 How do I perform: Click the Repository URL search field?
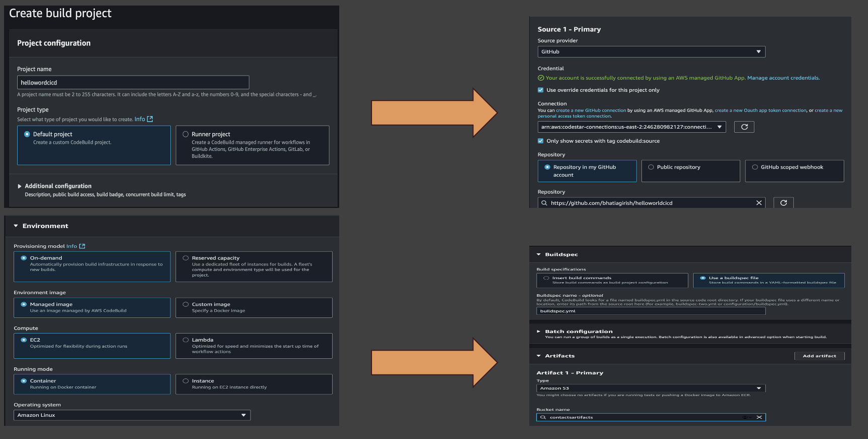651,203
